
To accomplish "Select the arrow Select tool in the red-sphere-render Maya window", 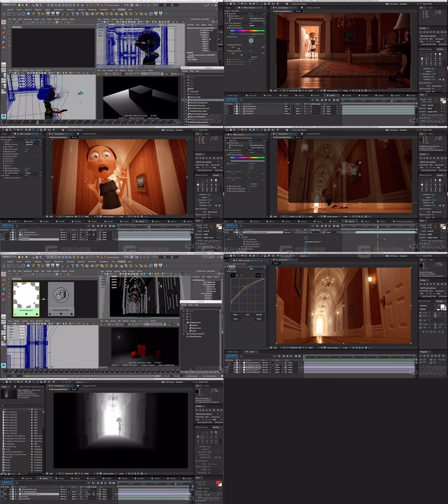I will 3,274.
